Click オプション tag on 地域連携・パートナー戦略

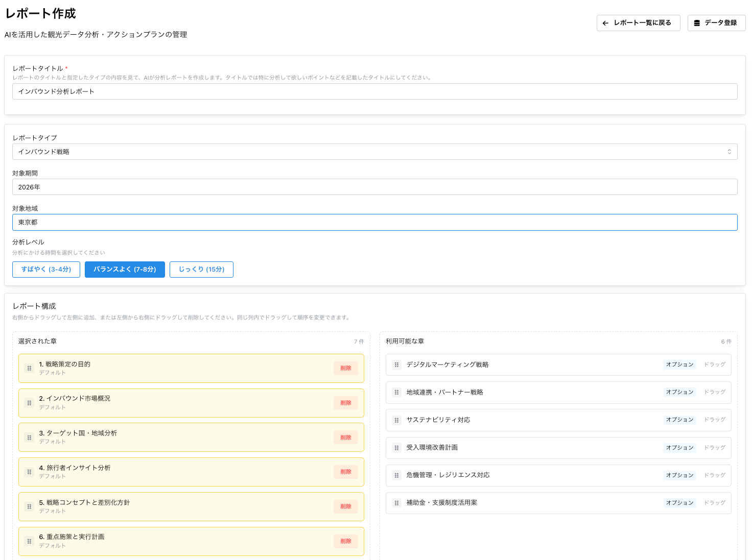pos(679,392)
